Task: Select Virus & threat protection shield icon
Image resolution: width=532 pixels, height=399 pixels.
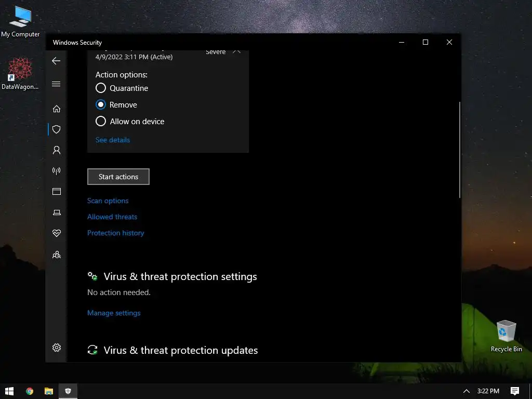Action: [57, 129]
